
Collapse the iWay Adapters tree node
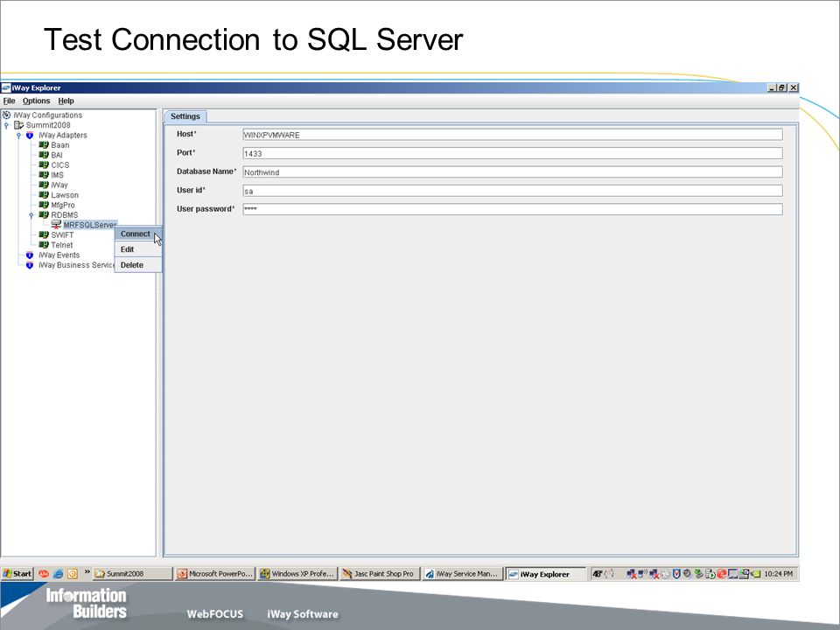tap(18, 135)
